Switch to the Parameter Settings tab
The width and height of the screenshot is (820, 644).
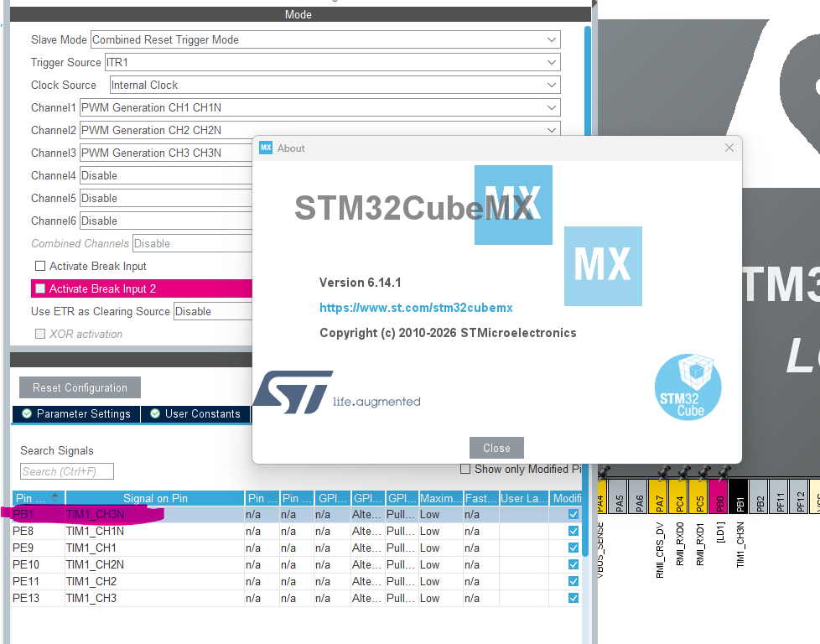tap(76, 413)
